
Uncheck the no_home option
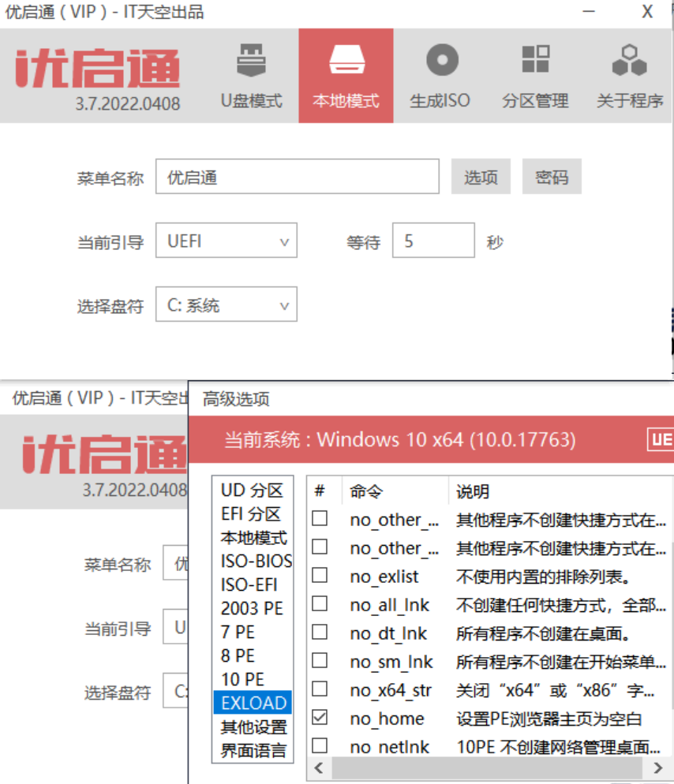[x=320, y=718]
